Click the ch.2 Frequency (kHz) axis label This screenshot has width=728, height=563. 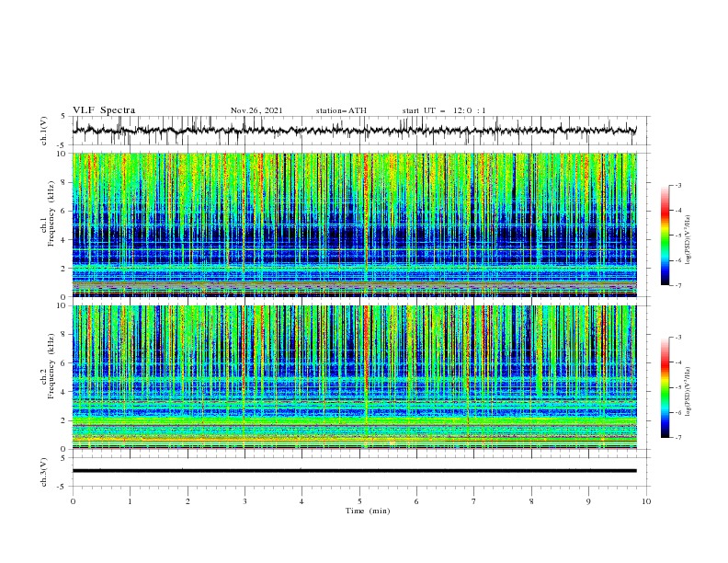point(48,366)
